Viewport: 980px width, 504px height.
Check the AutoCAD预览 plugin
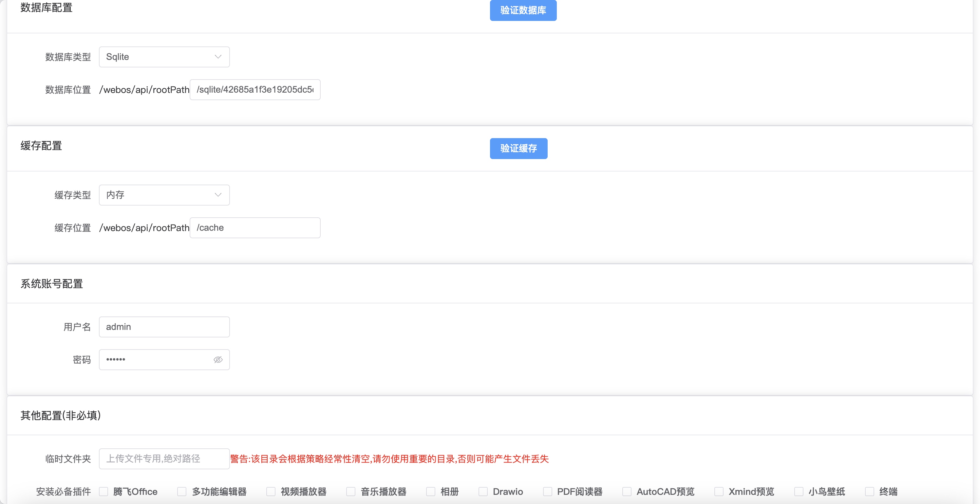627,492
